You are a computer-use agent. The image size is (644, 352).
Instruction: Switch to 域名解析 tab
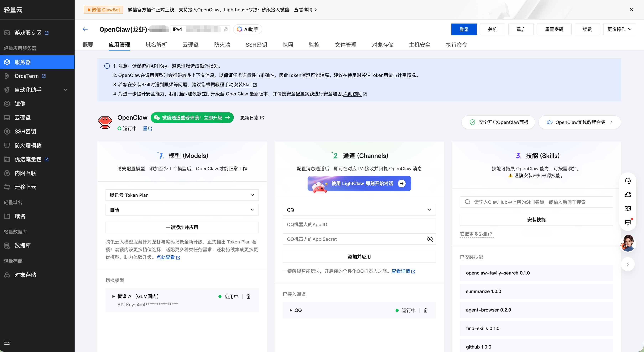[x=156, y=45]
